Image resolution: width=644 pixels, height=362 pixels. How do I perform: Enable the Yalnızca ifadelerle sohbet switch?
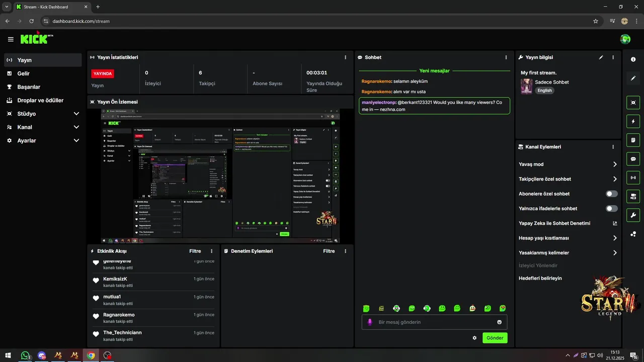pyautogui.click(x=612, y=208)
